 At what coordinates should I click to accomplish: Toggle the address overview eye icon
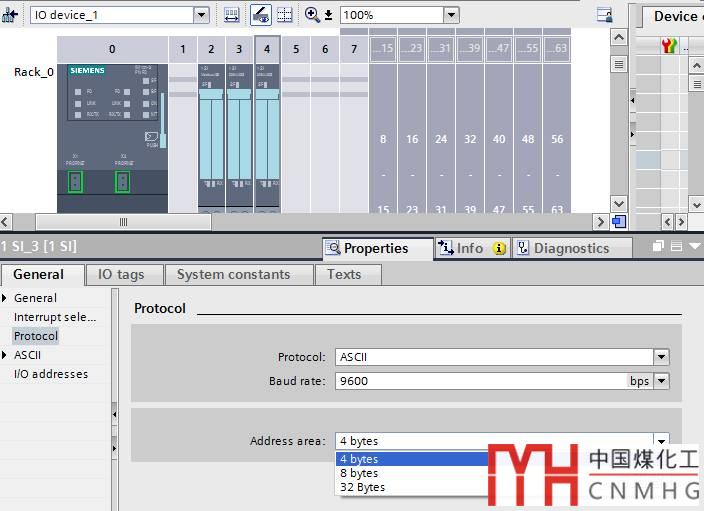(x=261, y=15)
